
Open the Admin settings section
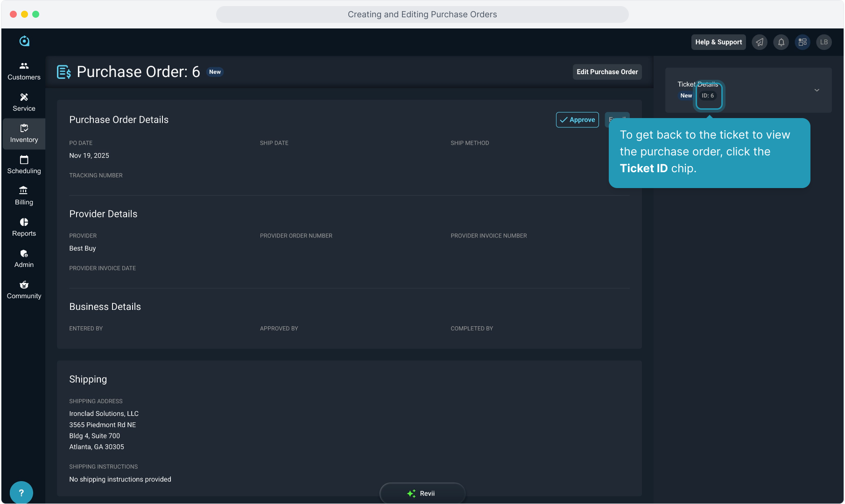click(24, 259)
